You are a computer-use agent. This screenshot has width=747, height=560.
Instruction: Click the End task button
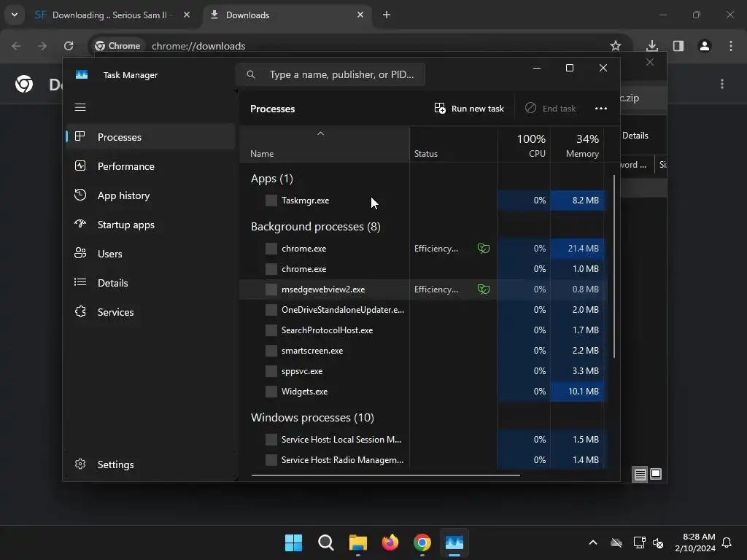(551, 109)
